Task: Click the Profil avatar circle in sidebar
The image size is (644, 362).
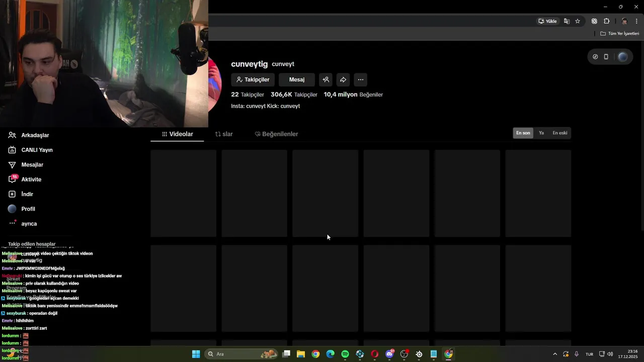Action: click(13, 209)
